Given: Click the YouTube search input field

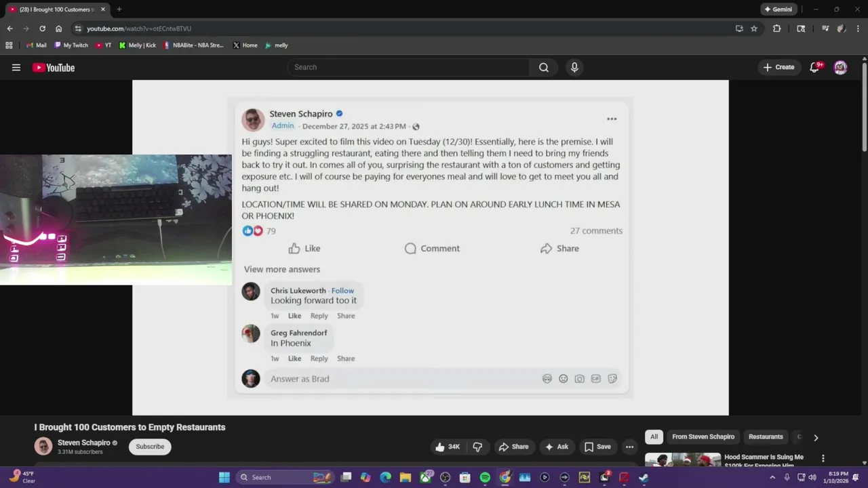Looking at the screenshot, I should click(408, 67).
